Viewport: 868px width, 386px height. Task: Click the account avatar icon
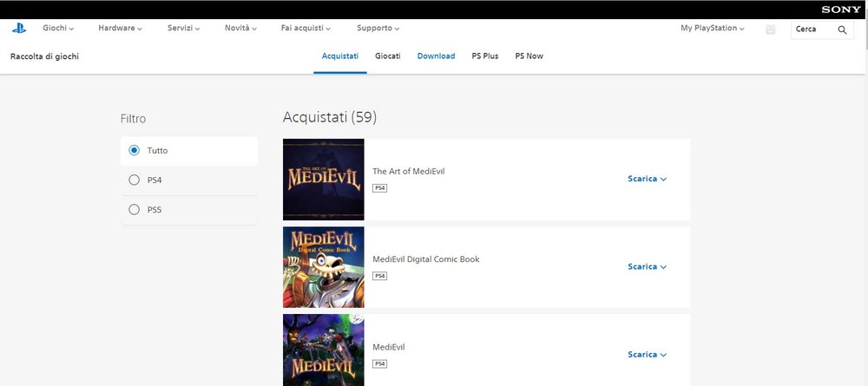[x=771, y=29]
